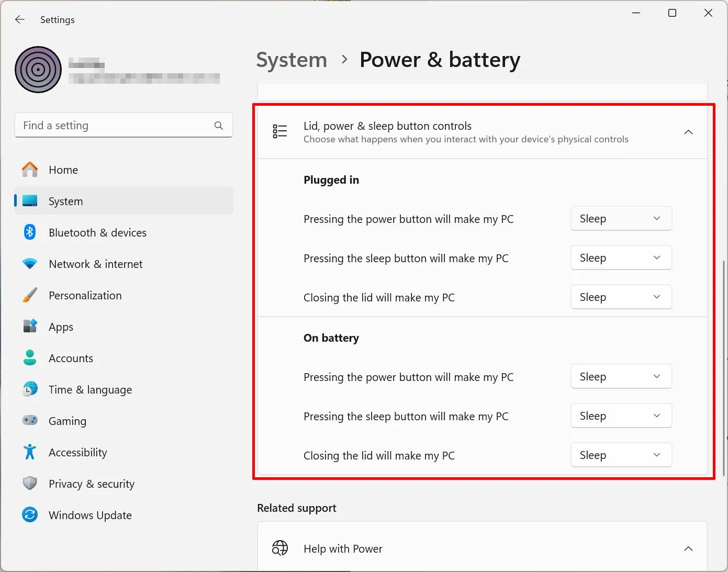Click the Find a setting search box

(124, 125)
